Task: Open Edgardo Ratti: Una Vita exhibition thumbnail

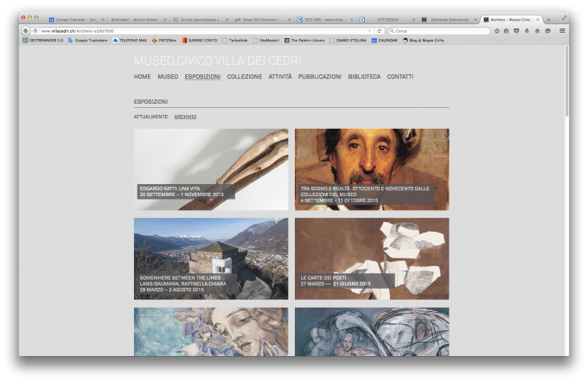Action: coord(211,169)
